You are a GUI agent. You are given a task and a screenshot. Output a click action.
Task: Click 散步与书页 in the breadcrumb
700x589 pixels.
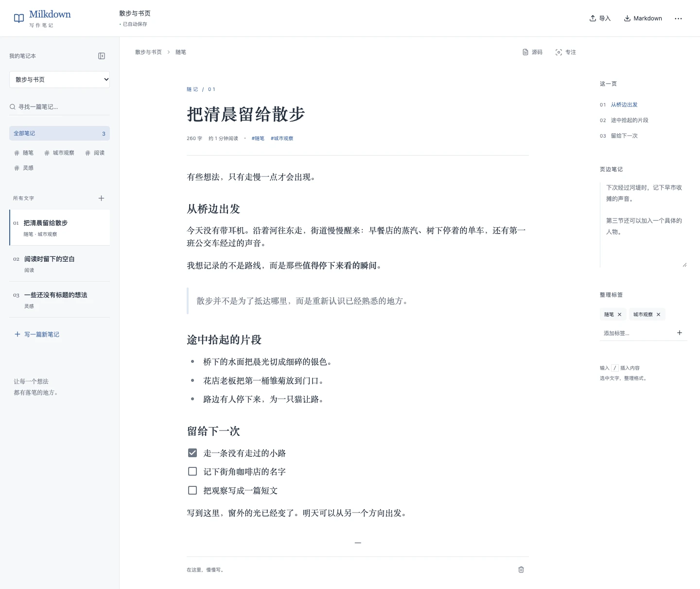coord(148,52)
